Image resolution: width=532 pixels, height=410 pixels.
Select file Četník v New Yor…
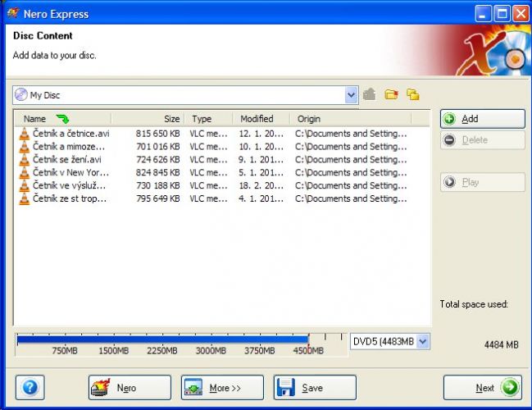pyautogui.click(x=71, y=172)
